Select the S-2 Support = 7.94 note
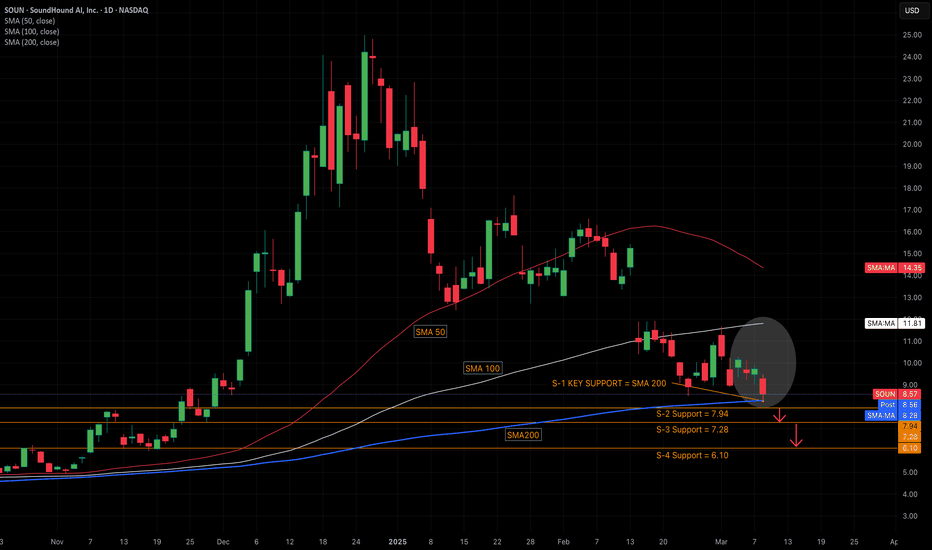The image size is (932, 550). tap(692, 414)
